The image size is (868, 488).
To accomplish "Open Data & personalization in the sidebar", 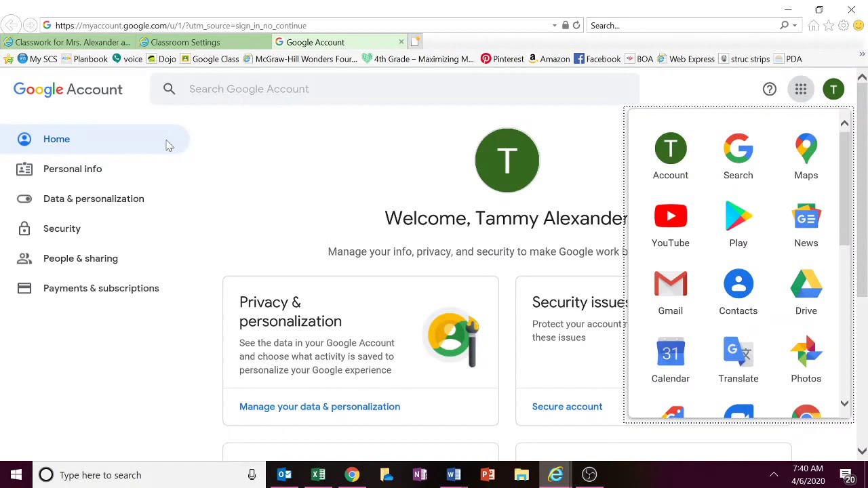I will (95, 199).
